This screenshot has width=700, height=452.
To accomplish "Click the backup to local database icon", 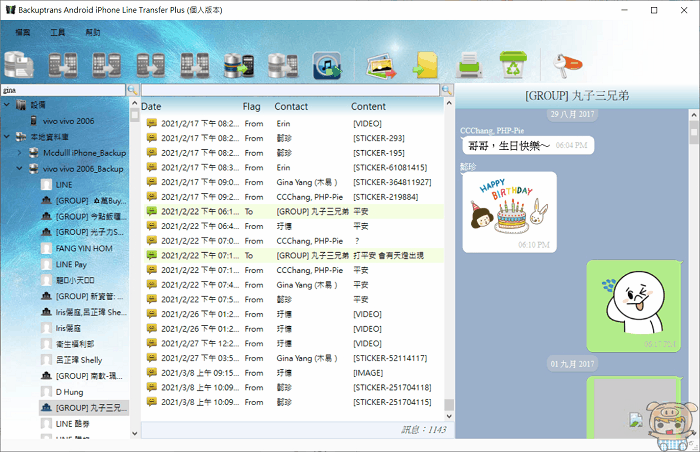I will coord(19,65).
